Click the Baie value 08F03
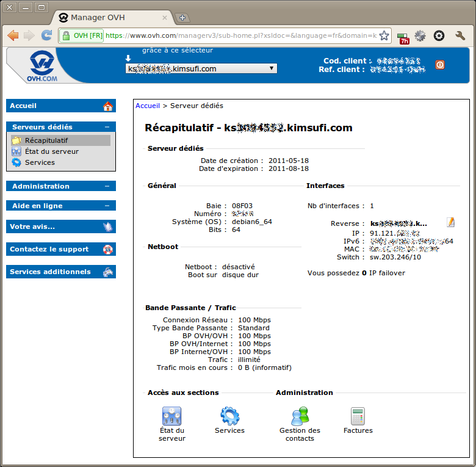The height and width of the screenshot is (467, 476). tap(242, 206)
